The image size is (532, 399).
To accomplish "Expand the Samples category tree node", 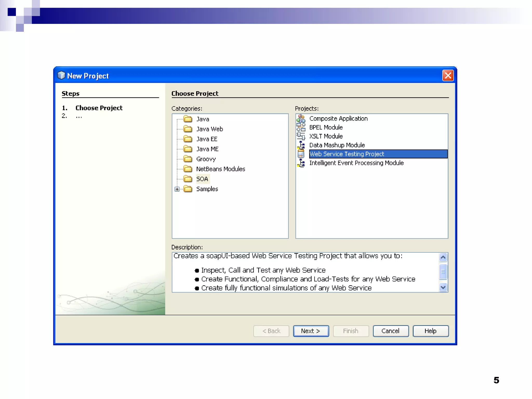I will [177, 189].
